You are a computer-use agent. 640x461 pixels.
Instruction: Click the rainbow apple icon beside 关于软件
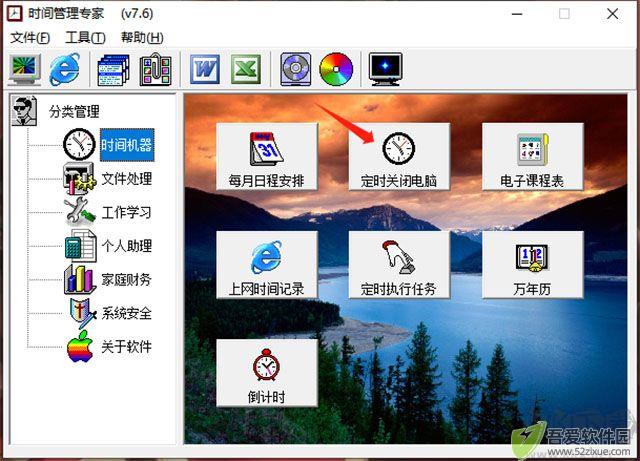(x=80, y=346)
